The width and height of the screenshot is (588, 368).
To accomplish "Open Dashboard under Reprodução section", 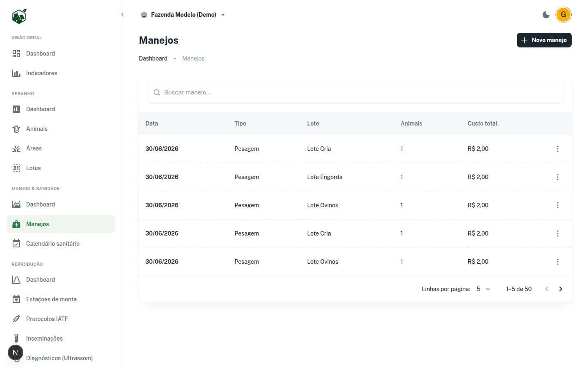I will point(61,280).
